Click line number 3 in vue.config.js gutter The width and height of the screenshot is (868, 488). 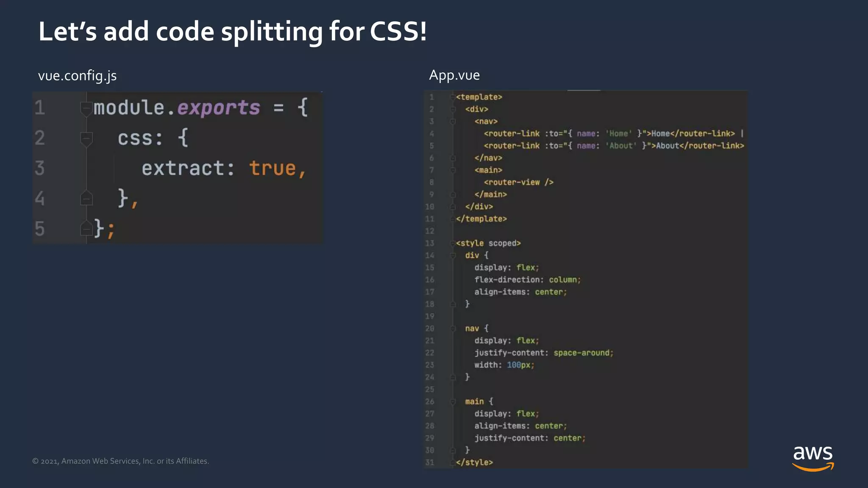(x=40, y=168)
